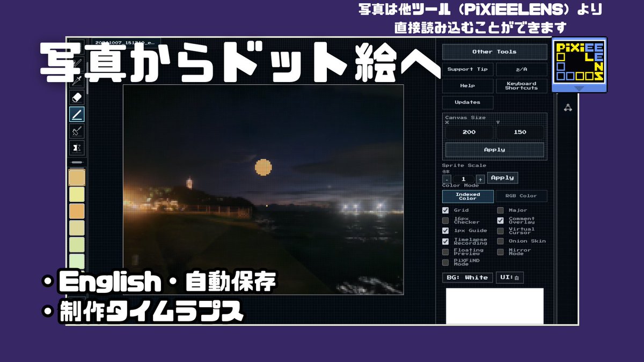Image resolution: width=644 pixels, height=362 pixels.
Task: Toggle language with あ/A button
Action: (522, 69)
